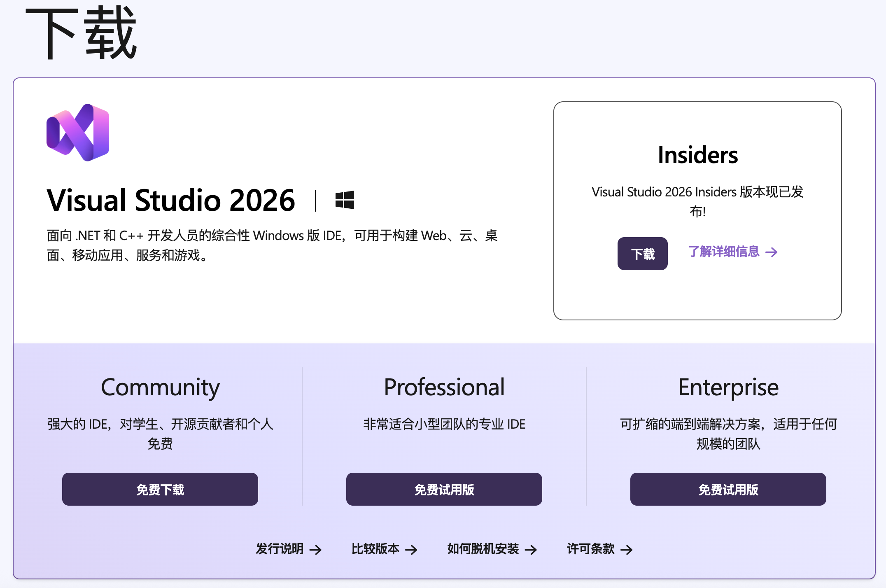Click the 下载 button in the Insiders card
This screenshot has height=588, width=886.
point(642,254)
